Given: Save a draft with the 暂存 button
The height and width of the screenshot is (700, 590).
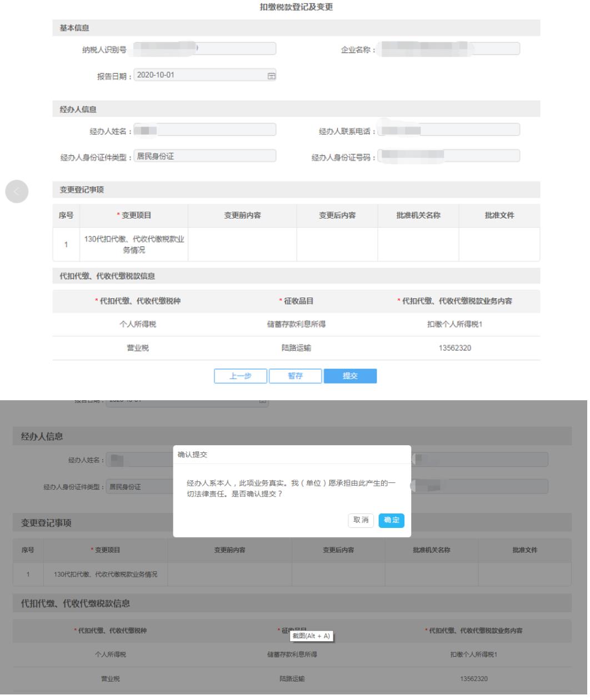Looking at the screenshot, I should click(x=295, y=376).
